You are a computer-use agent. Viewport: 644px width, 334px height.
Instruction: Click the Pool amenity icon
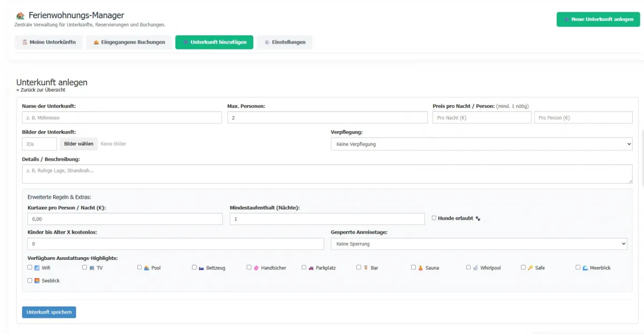147,267
